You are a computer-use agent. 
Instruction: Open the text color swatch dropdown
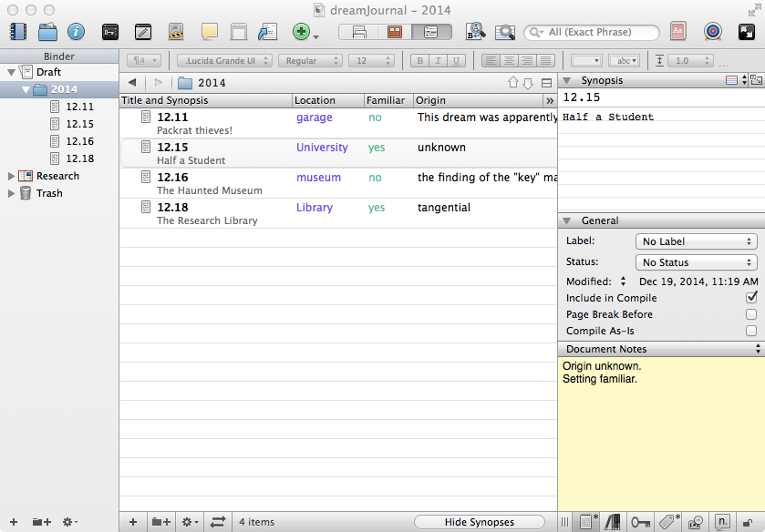point(586,60)
